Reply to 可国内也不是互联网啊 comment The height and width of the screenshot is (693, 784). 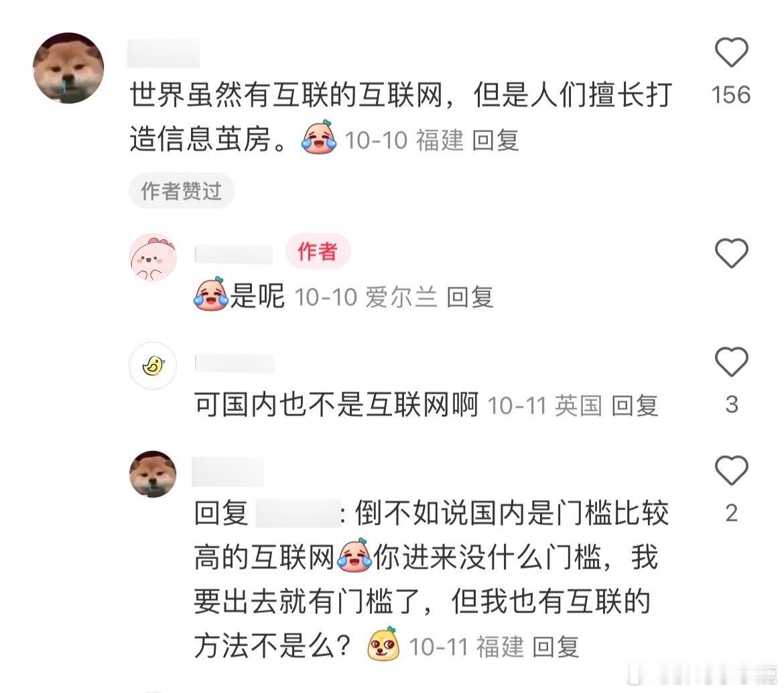(635, 405)
